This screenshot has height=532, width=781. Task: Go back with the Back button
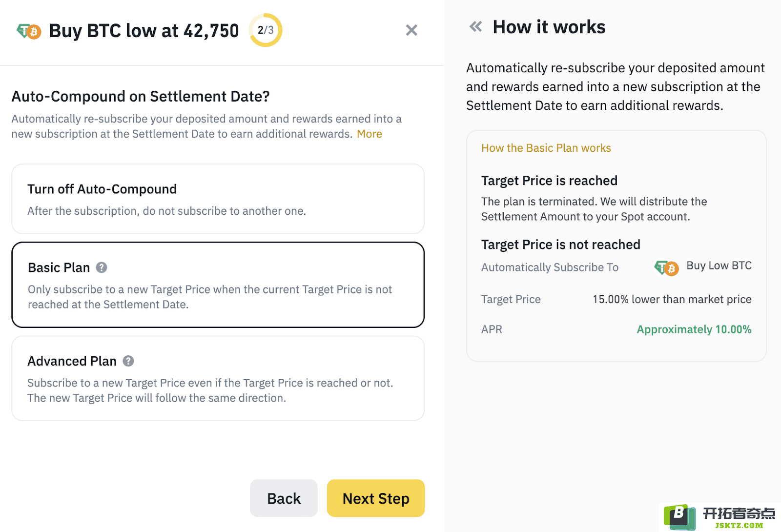(284, 498)
